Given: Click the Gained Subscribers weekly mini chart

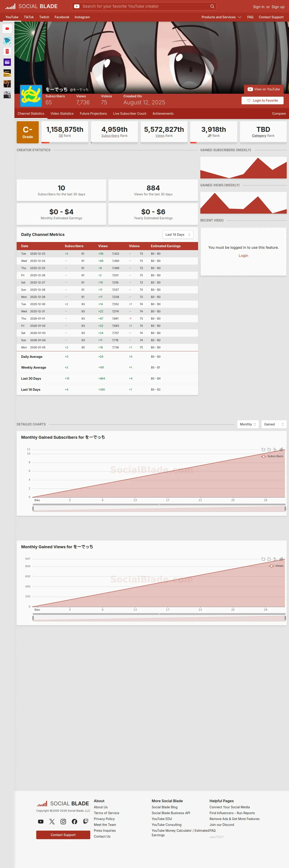Looking at the screenshot, I should pyautogui.click(x=244, y=168).
